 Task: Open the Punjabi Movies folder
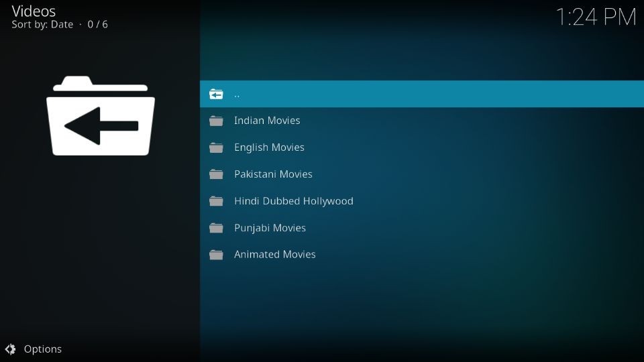(422, 228)
